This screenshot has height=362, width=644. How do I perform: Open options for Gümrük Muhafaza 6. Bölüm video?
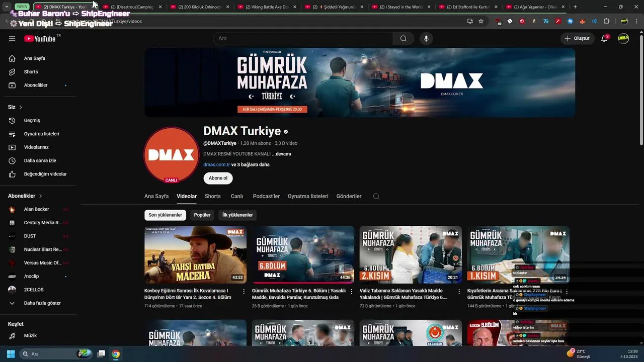click(x=351, y=291)
